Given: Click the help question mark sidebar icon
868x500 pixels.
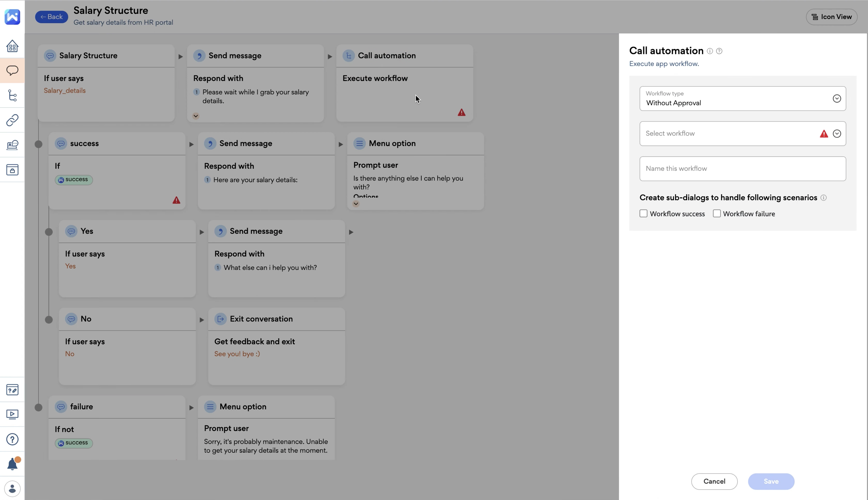Looking at the screenshot, I should pos(12,439).
